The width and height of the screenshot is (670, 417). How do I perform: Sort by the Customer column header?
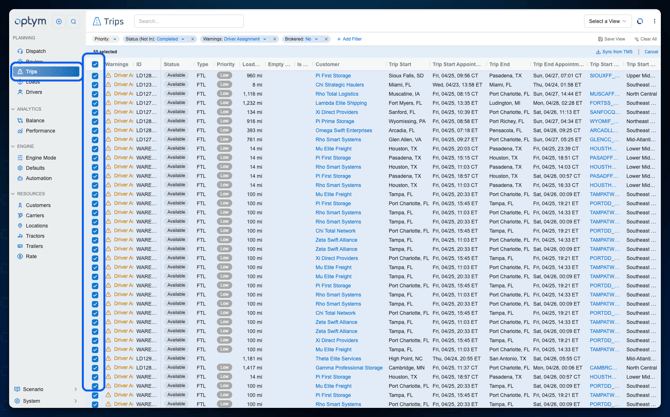[327, 64]
